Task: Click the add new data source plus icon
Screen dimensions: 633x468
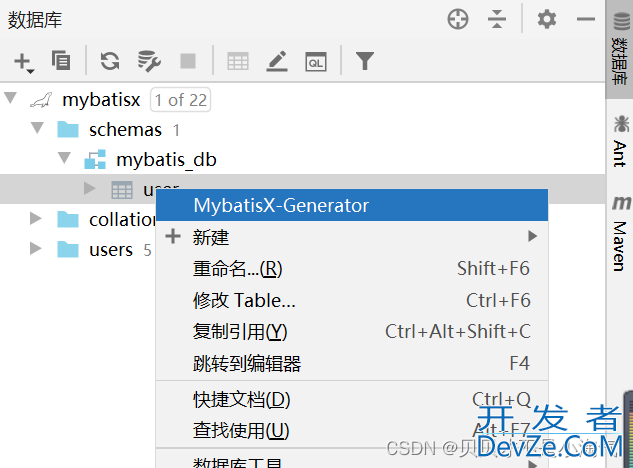Action: tap(23, 62)
